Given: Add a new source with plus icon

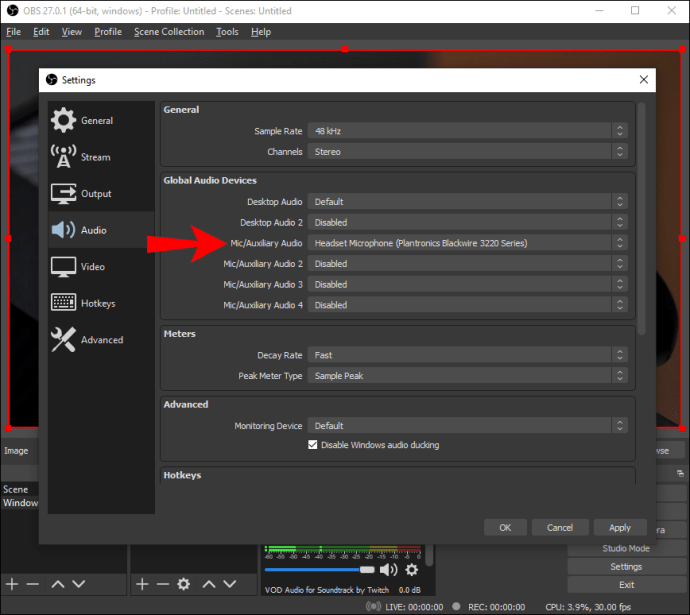Looking at the screenshot, I should pyautogui.click(x=142, y=584).
